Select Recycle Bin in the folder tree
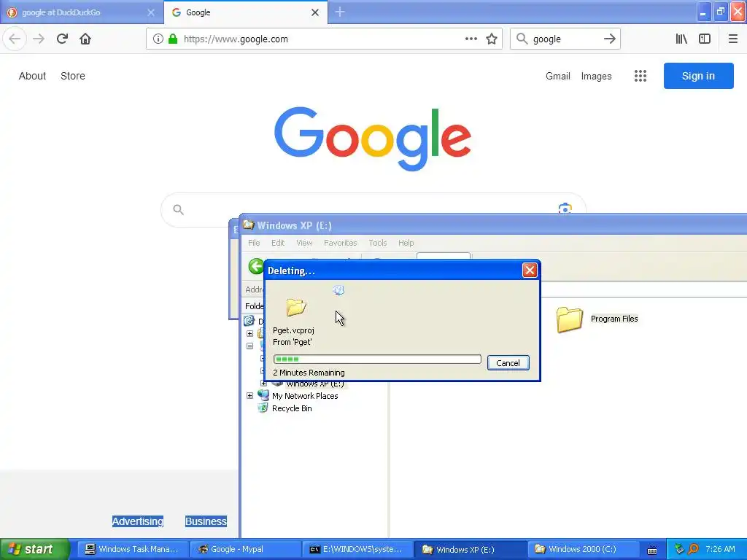This screenshot has height=560, width=747. point(292,408)
